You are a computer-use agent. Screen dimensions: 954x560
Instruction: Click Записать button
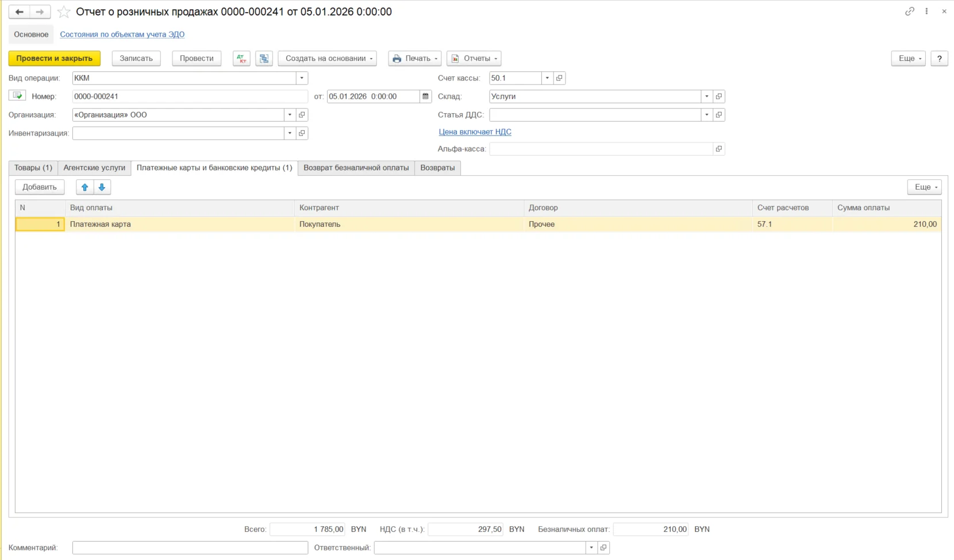click(136, 59)
